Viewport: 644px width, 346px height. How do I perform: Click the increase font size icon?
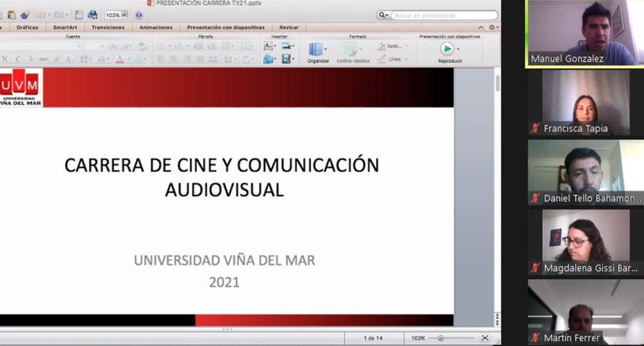[114, 46]
